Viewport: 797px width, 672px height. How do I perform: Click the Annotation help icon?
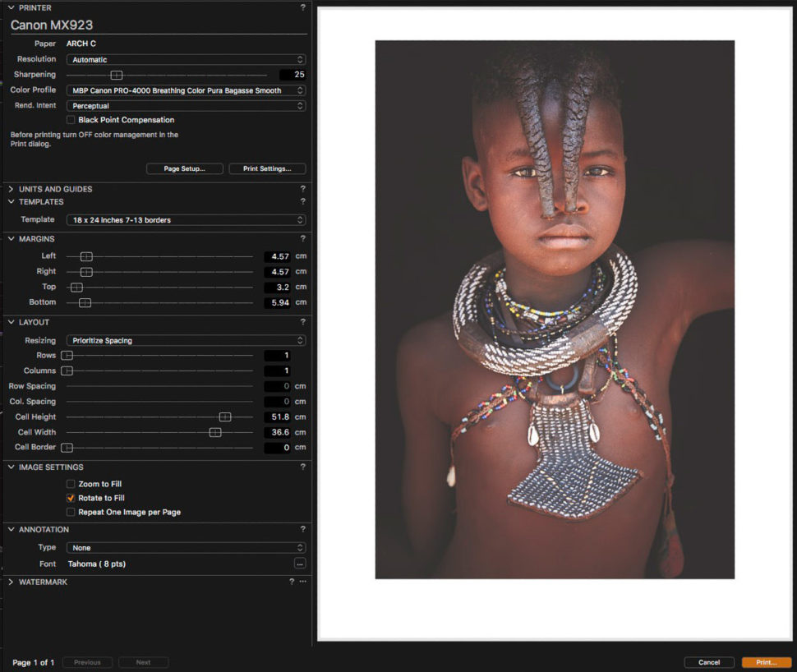point(302,529)
